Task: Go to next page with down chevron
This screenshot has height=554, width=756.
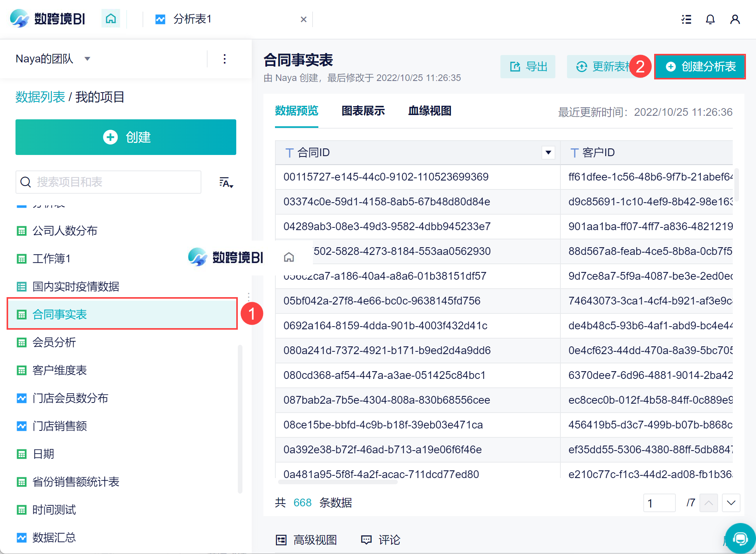Action: 731,503
